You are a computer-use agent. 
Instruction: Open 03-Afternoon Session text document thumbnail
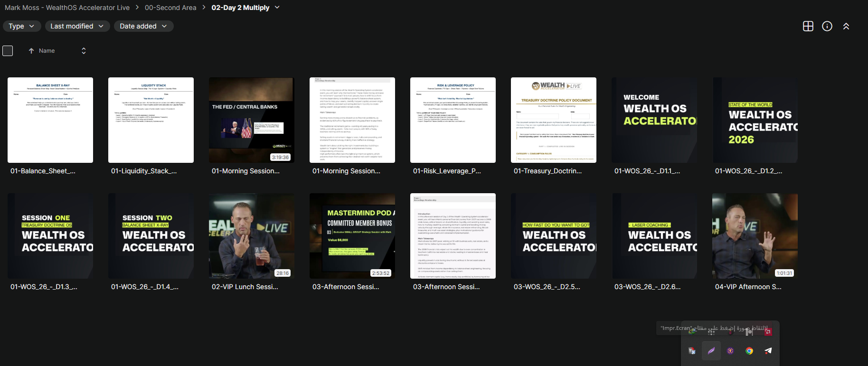point(453,236)
